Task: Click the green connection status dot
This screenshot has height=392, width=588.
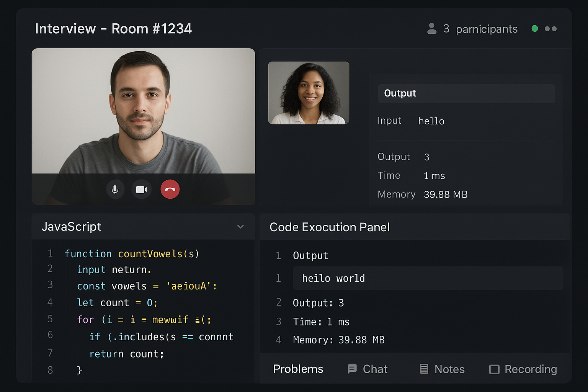Action: pos(535,29)
